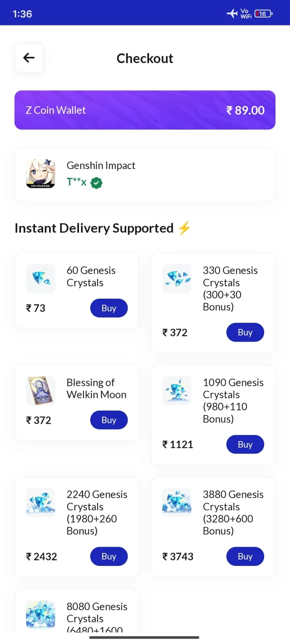Viewport: 290px width, 644px height.
Task: Buy 1090 Genesis Crystals for ₹1121
Action: 245,444
